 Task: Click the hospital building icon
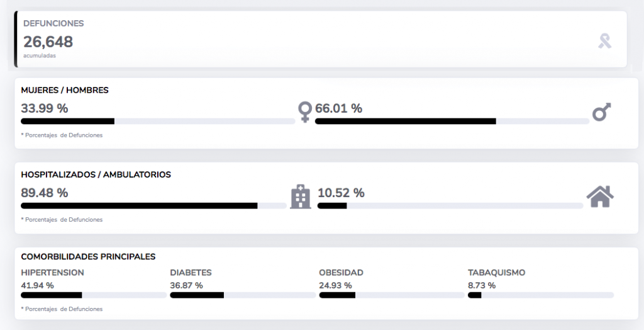click(301, 196)
